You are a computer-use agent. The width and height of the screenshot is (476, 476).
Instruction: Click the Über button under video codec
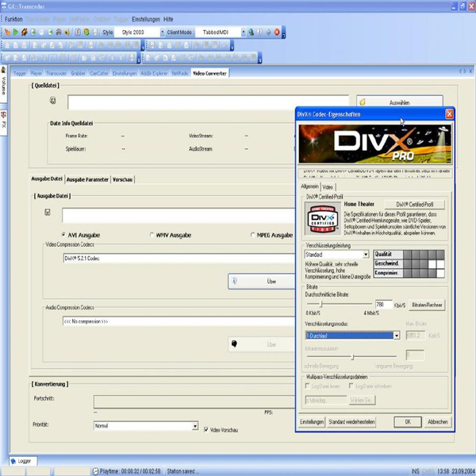[x=262, y=282]
